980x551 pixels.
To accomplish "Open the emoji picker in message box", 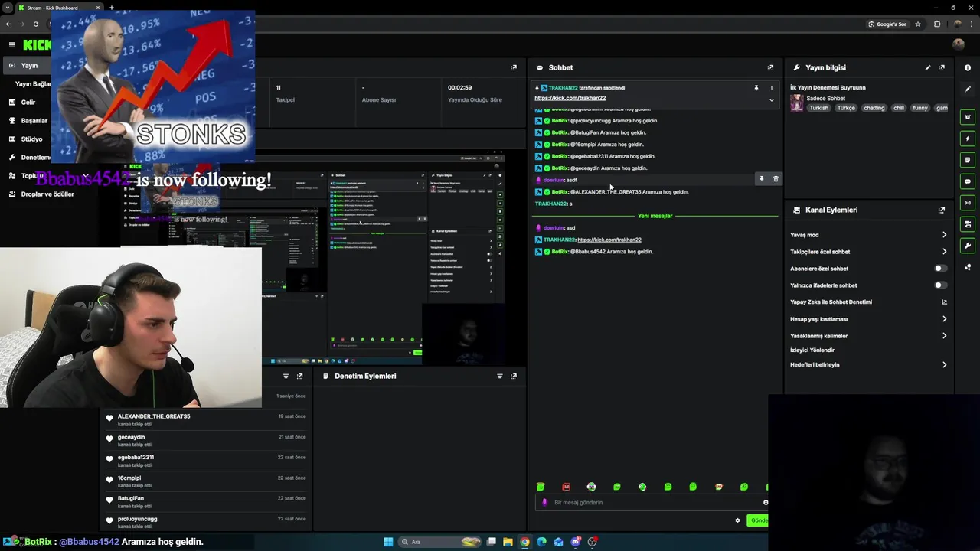I will 765,503.
